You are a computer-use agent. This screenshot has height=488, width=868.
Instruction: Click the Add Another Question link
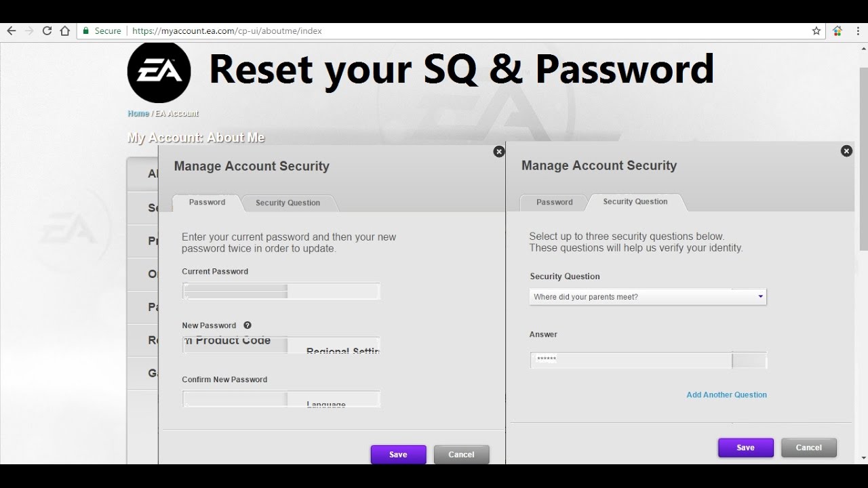tap(726, 394)
